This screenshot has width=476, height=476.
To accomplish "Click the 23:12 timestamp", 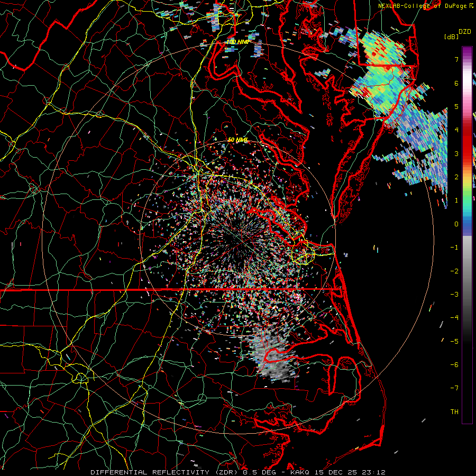I will point(373,472).
